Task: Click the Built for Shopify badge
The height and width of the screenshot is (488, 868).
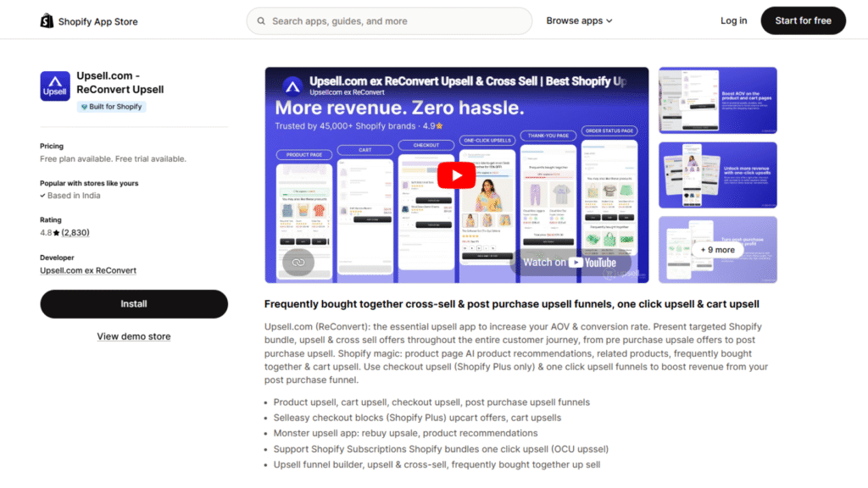Action: pos(112,107)
